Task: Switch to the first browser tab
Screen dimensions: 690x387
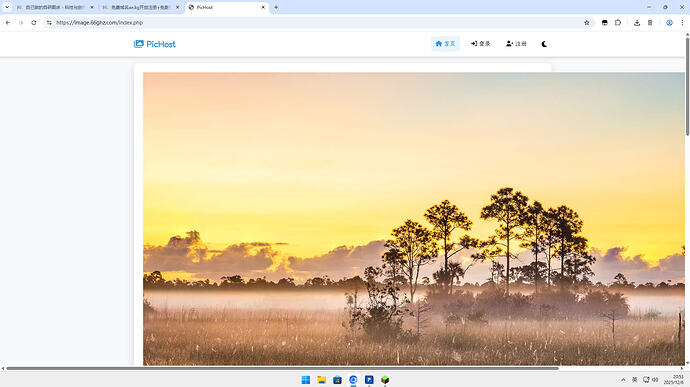Action: 55,7
